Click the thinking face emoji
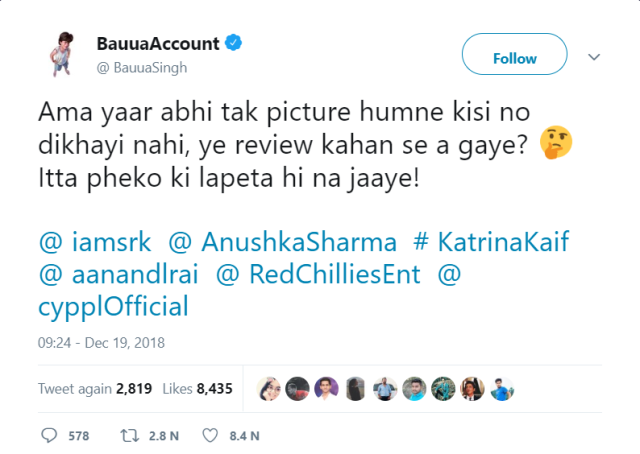The width and height of the screenshot is (640, 454). (556, 142)
